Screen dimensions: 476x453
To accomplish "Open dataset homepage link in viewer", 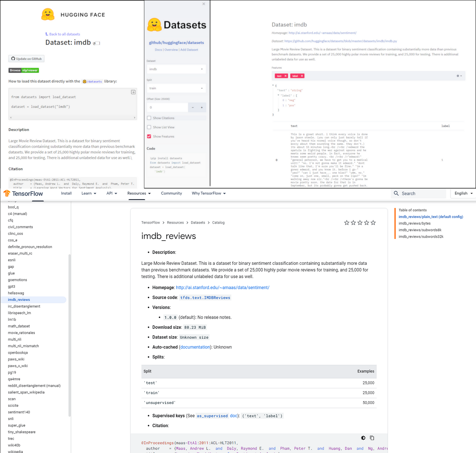I will click(322, 33).
